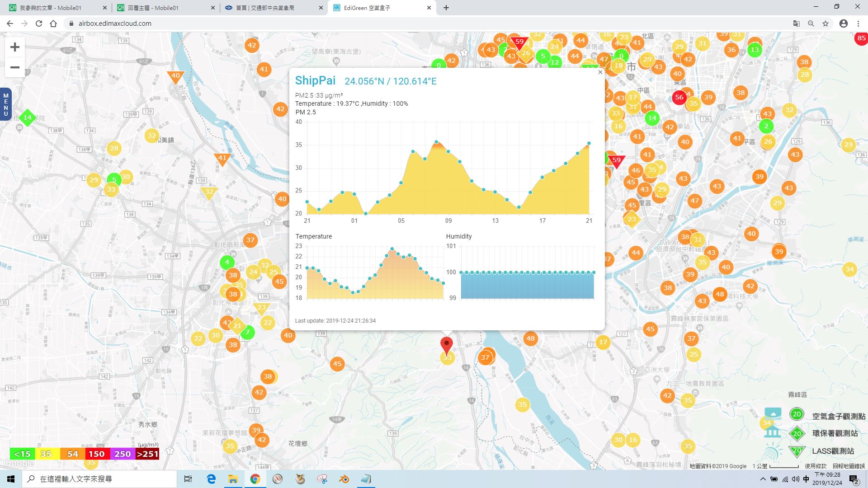
Task: Select the green circle marker reading 2
Action: coord(766,126)
